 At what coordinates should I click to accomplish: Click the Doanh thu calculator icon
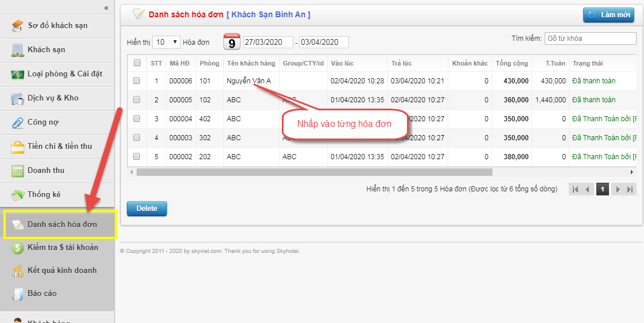17,171
